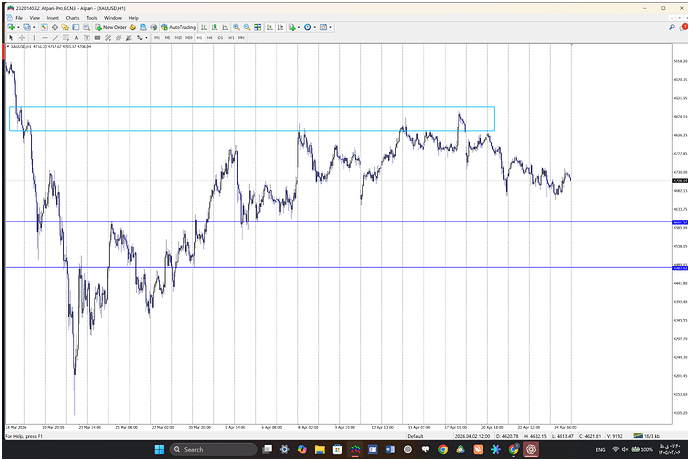Toggle Auto Scroll of the chart
This screenshot has width=690, height=461.
(x=269, y=27)
